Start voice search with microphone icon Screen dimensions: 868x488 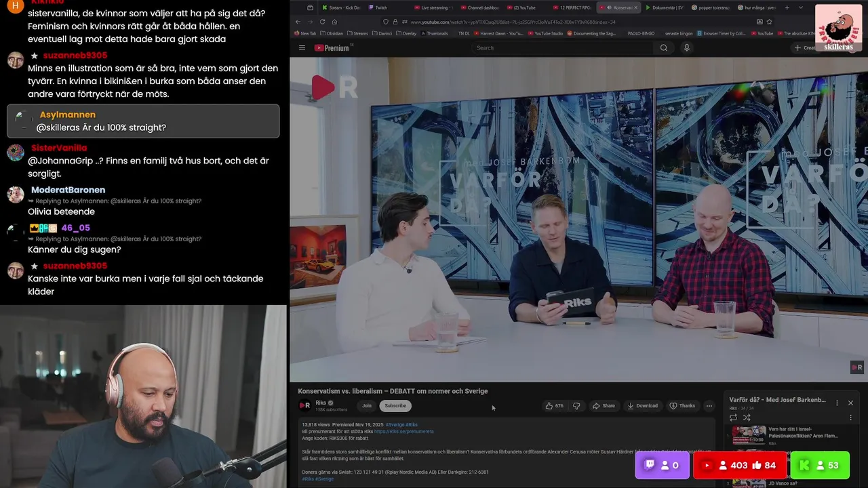pyautogui.click(x=687, y=48)
